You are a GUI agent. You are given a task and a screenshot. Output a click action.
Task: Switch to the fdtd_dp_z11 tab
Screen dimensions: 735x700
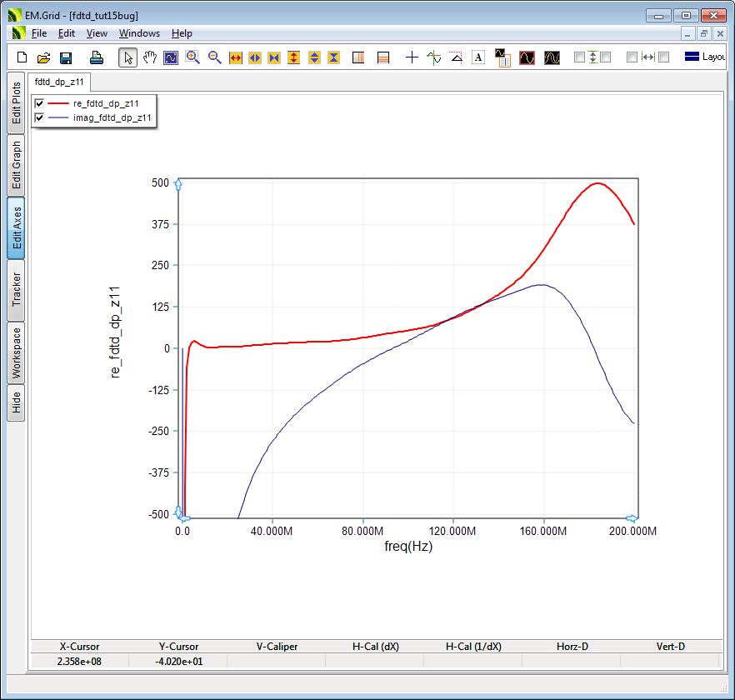click(59, 82)
